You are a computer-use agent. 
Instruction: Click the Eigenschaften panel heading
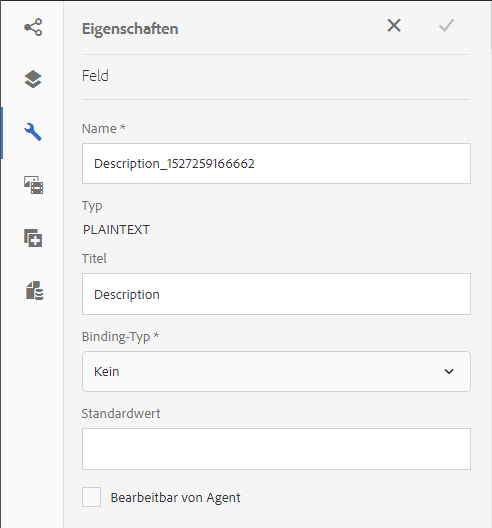[x=130, y=29]
